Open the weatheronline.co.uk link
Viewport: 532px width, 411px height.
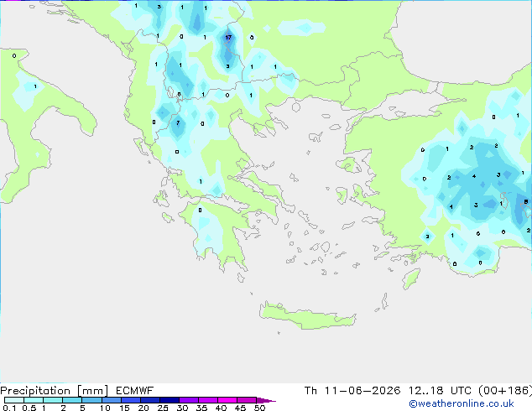coord(462,403)
